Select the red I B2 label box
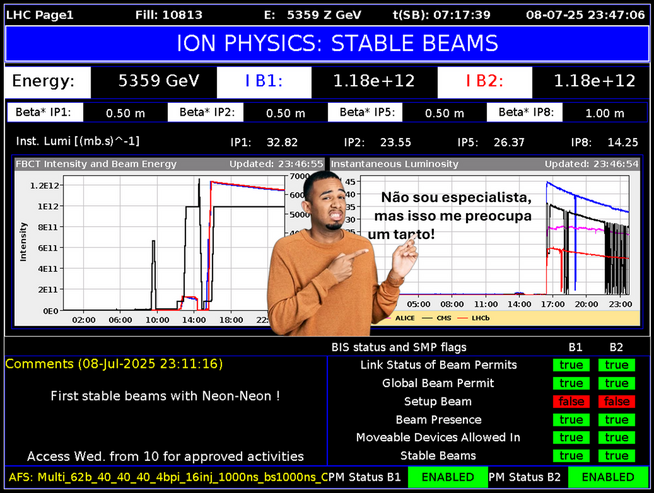654x493 pixels. click(x=484, y=82)
